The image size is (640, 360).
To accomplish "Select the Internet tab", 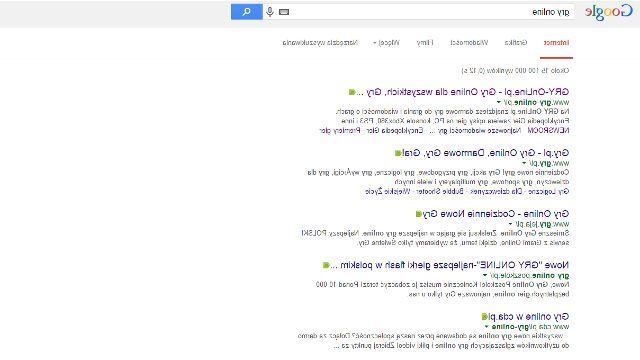I will [x=556, y=42].
